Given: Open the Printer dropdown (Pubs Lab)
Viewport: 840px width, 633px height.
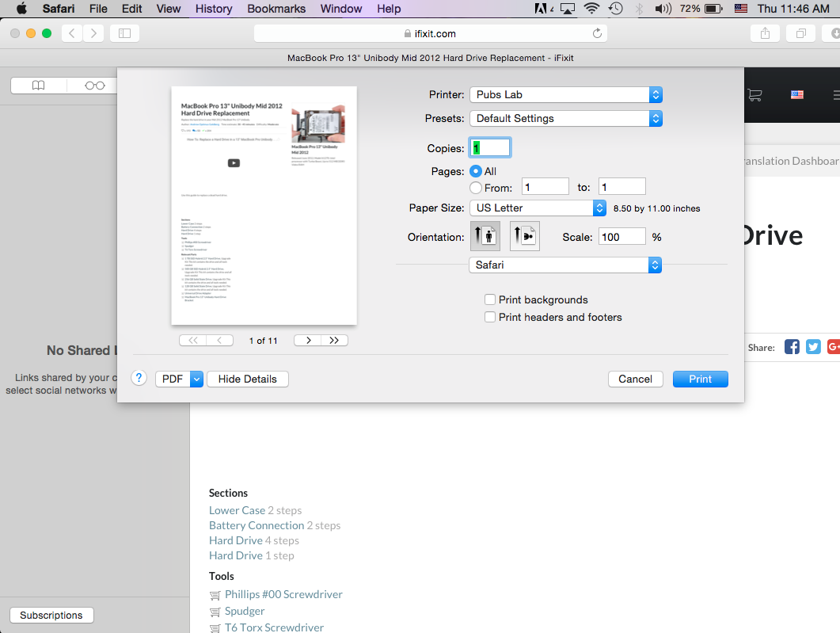Looking at the screenshot, I should 566,95.
